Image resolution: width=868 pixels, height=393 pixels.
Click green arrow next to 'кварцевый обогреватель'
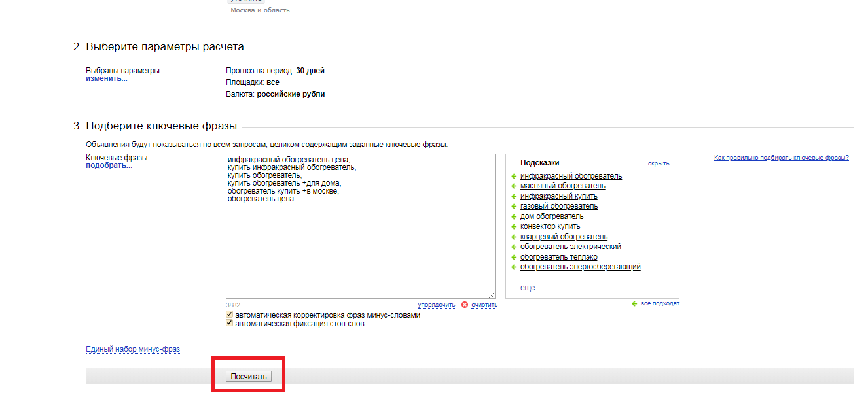[515, 237]
